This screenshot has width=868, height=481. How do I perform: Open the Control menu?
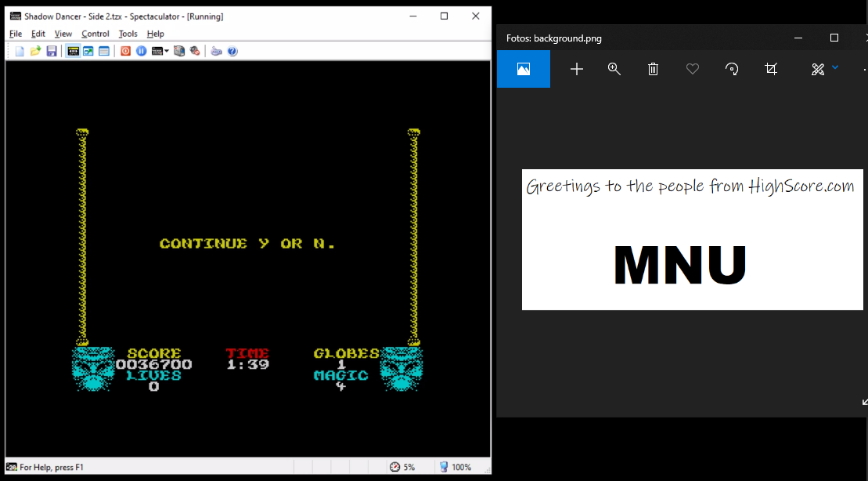[x=95, y=34]
